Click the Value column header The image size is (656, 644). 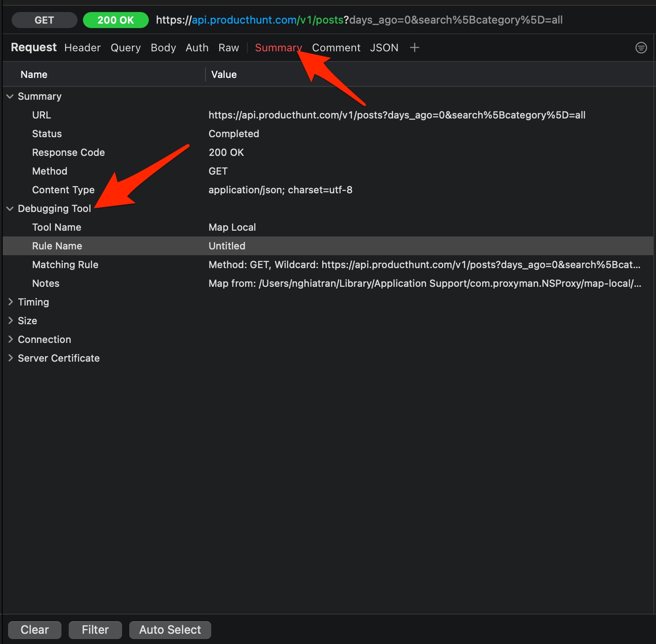tap(224, 74)
